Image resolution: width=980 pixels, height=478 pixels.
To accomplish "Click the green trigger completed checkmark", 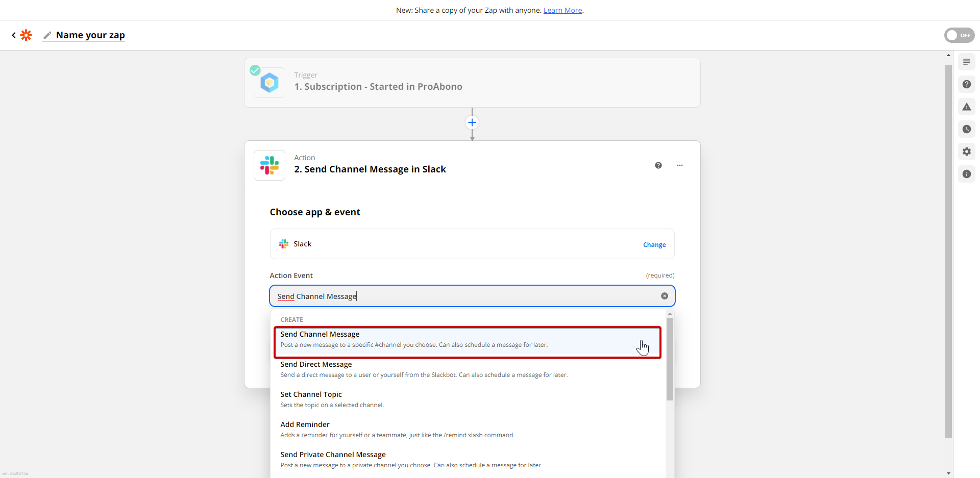I will (255, 70).
